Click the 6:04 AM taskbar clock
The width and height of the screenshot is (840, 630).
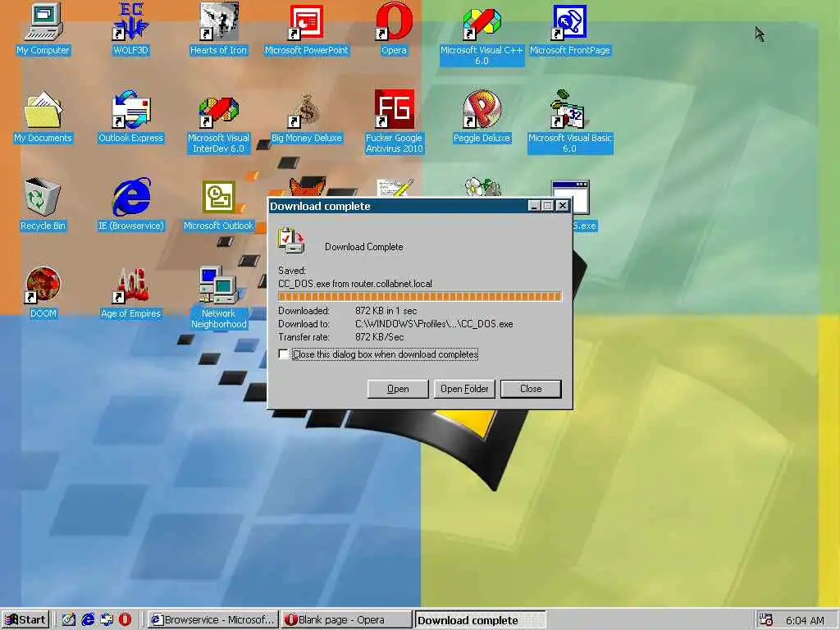pyautogui.click(x=805, y=620)
